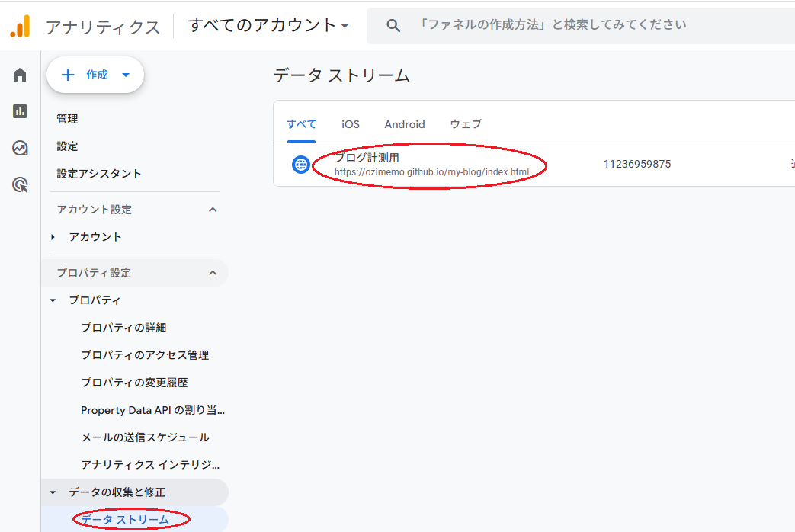Switch to the すべて tab
This screenshot has height=532, width=795.
point(301,124)
